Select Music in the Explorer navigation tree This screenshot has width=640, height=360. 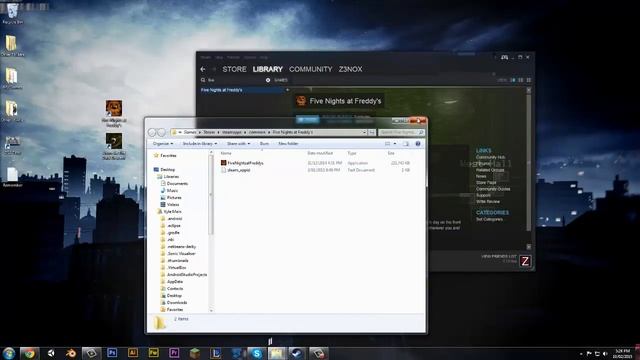[169, 191]
